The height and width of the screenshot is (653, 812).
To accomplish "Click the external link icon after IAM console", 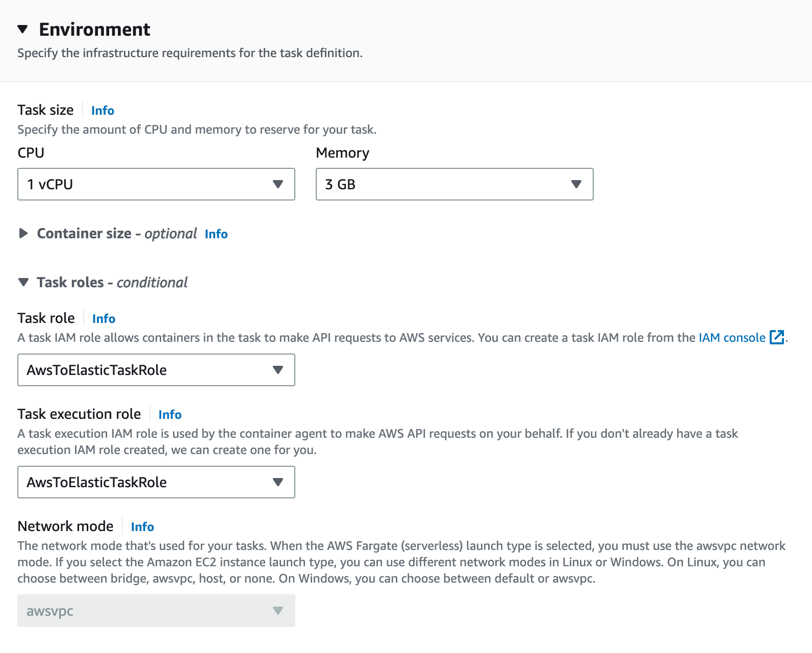I will [776, 337].
